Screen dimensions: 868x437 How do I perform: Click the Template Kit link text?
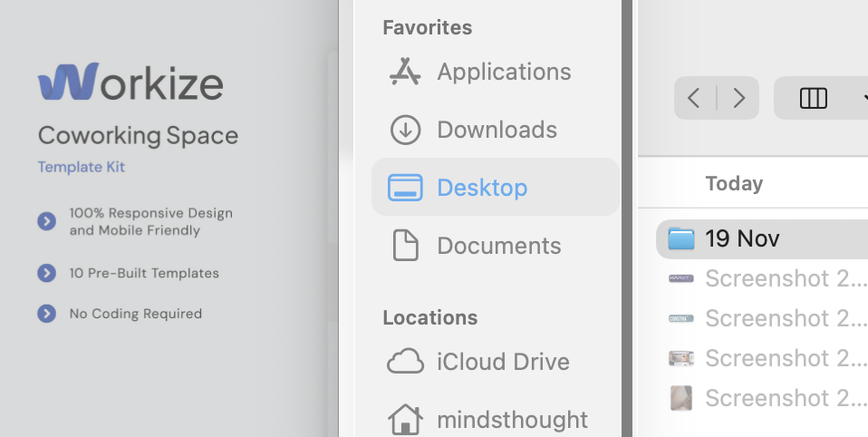tap(82, 167)
